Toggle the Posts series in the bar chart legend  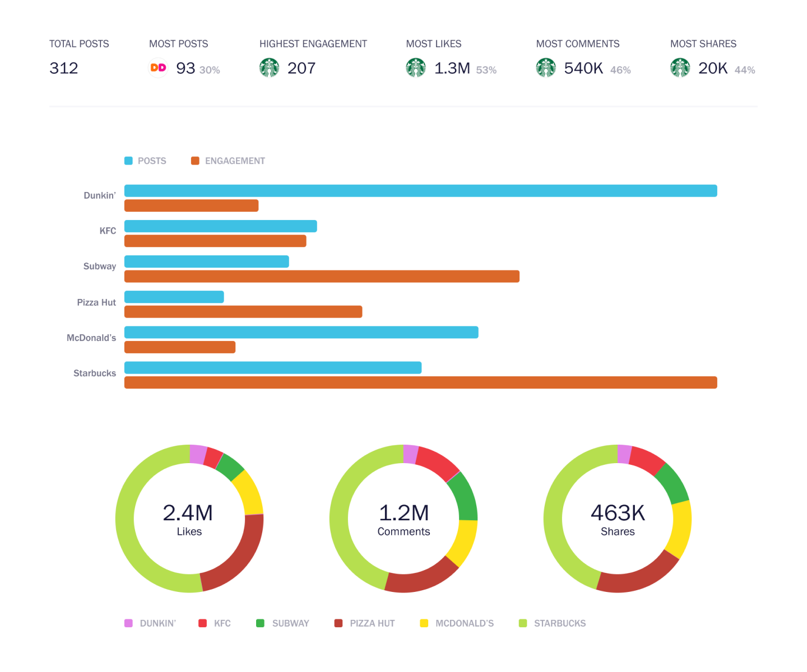click(146, 161)
